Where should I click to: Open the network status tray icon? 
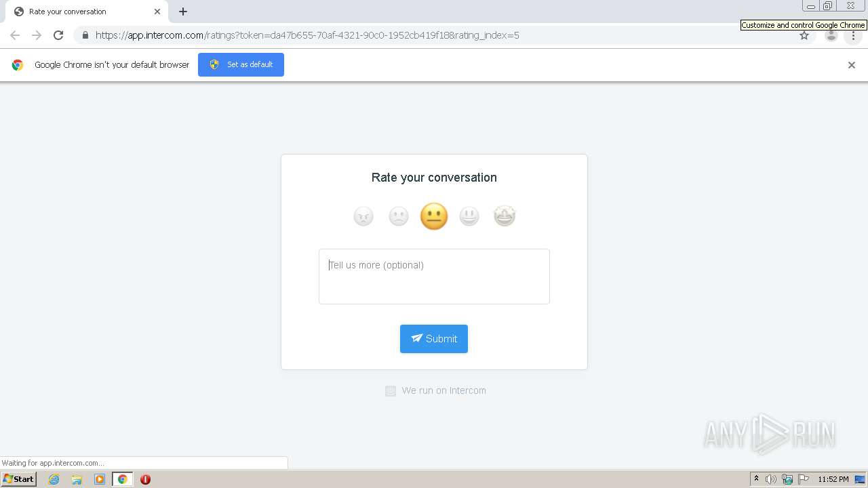point(787,479)
